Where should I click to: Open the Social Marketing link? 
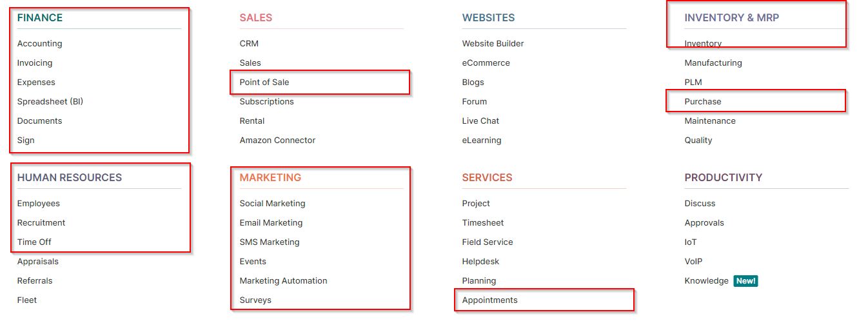pyautogui.click(x=272, y=204)
